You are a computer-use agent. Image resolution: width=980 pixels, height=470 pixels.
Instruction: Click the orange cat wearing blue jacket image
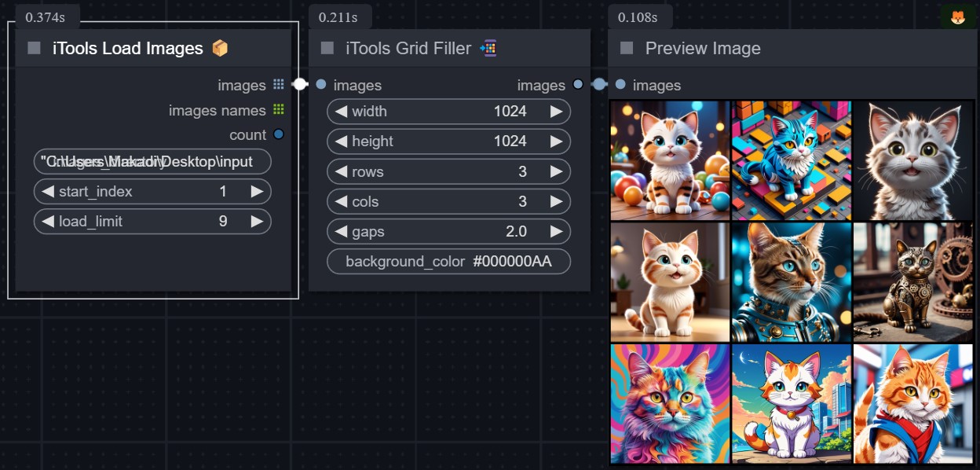913,404
